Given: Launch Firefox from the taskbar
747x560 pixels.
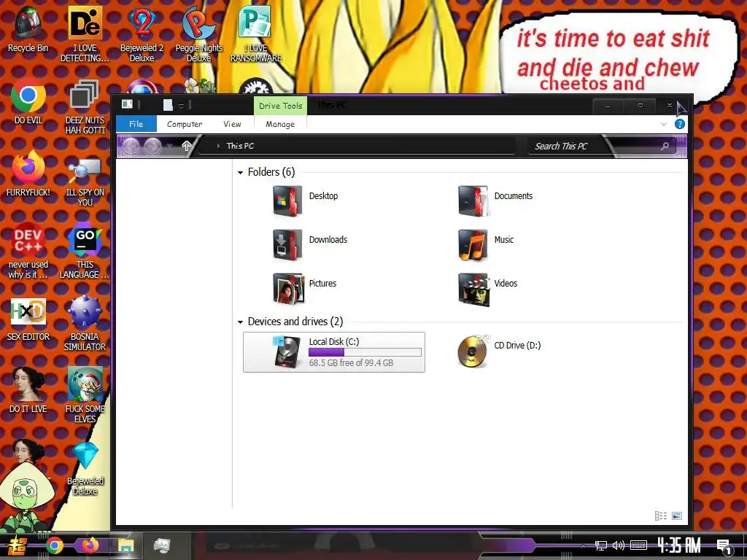Looking at the screenshot, I should pyautogui.click(x=90, y=545).
